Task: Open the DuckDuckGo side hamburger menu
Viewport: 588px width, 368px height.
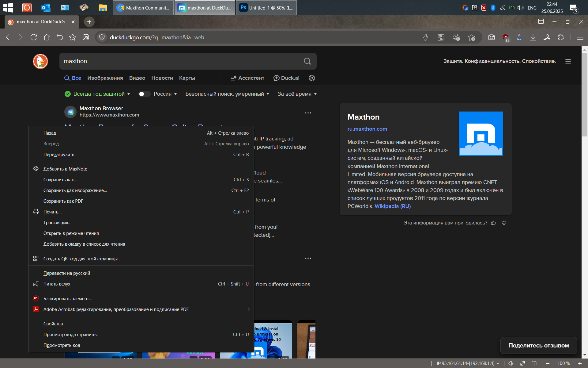Action: point(568,61)
